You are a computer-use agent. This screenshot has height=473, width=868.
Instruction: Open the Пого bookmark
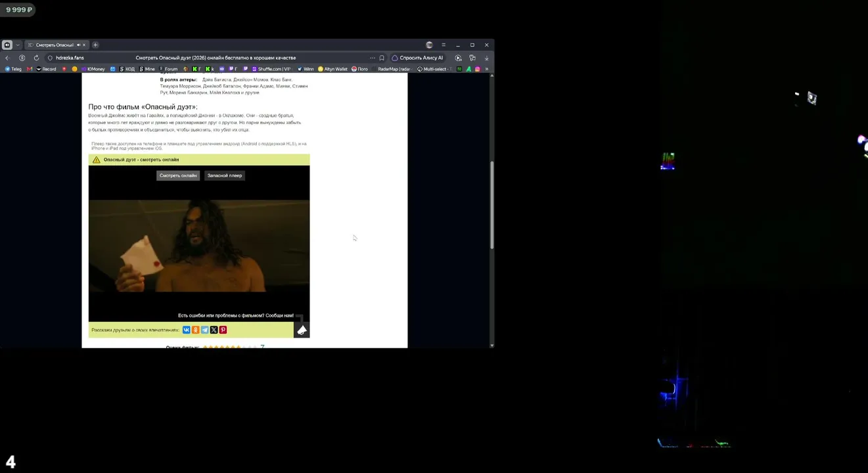pyautogui.click(x=359, y=69)
